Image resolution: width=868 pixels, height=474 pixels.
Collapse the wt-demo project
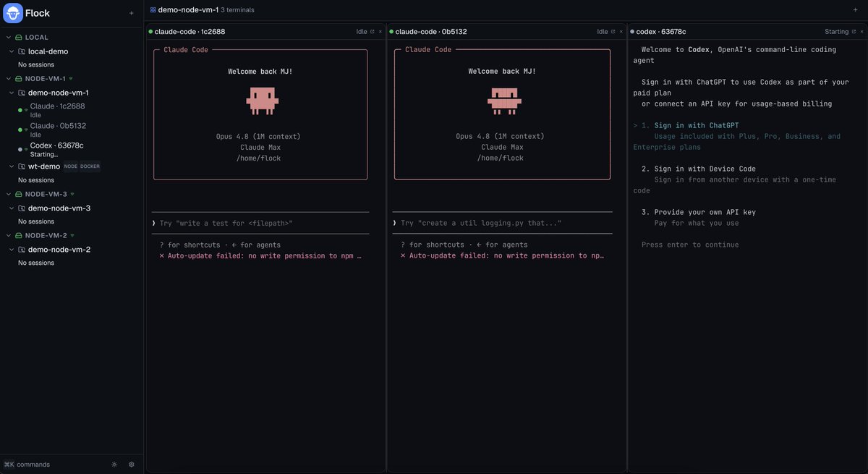11,166
